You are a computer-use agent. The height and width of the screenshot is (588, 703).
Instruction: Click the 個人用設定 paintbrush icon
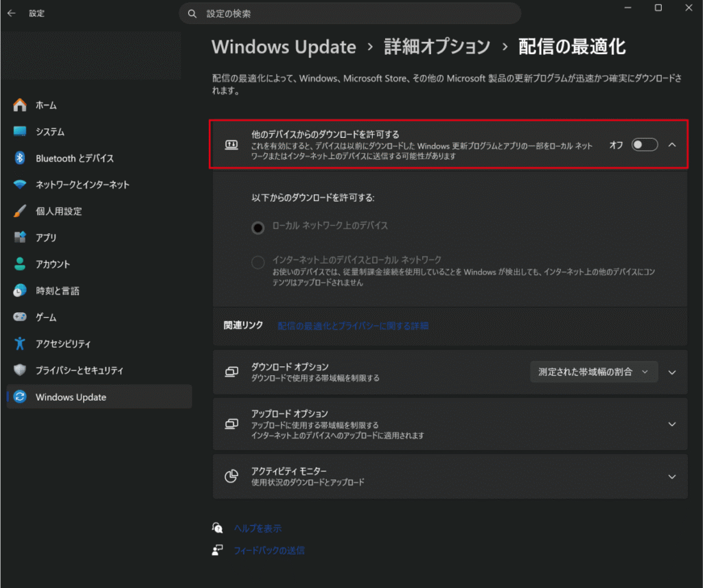tap(20, 211)
